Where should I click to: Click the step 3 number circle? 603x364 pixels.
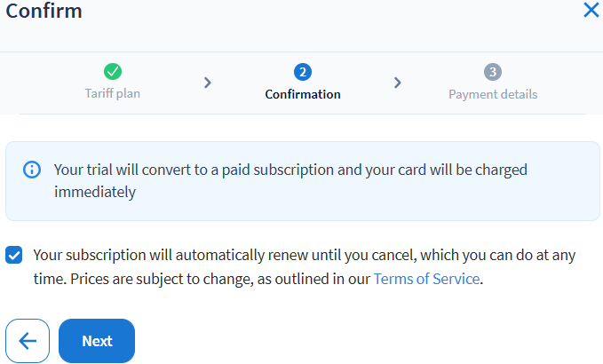pos(493,72)
